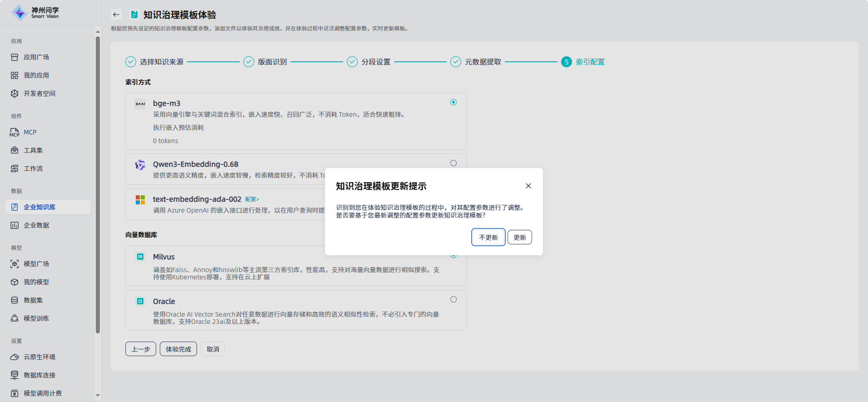
Task: Select the Oracle vector database radio
Action: [453, 299]
